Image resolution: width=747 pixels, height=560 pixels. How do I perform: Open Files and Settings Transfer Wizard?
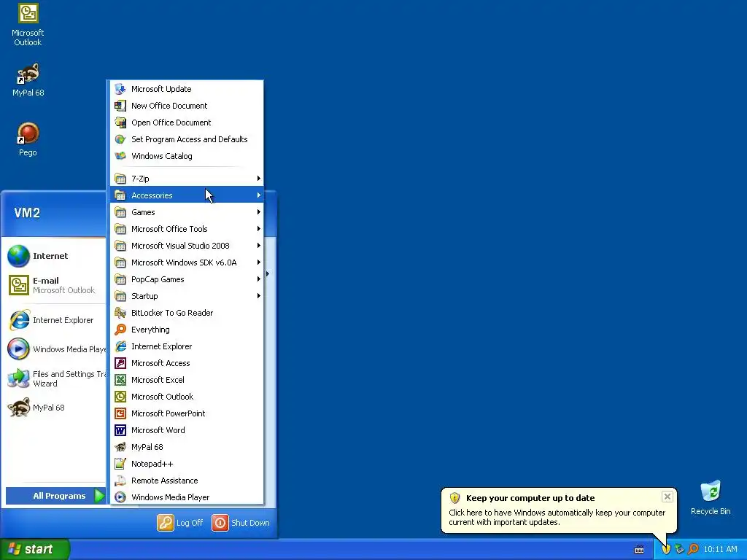(x=55, y=378)
